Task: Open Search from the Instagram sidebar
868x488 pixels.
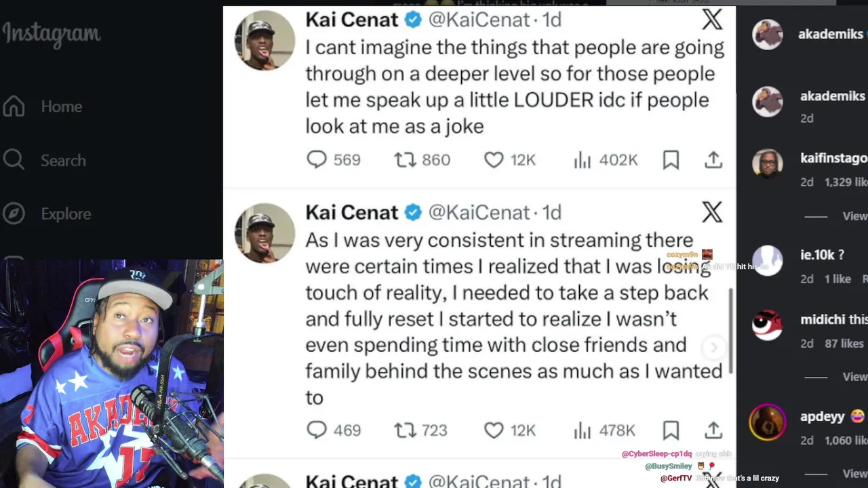Action: click(14, 160)
